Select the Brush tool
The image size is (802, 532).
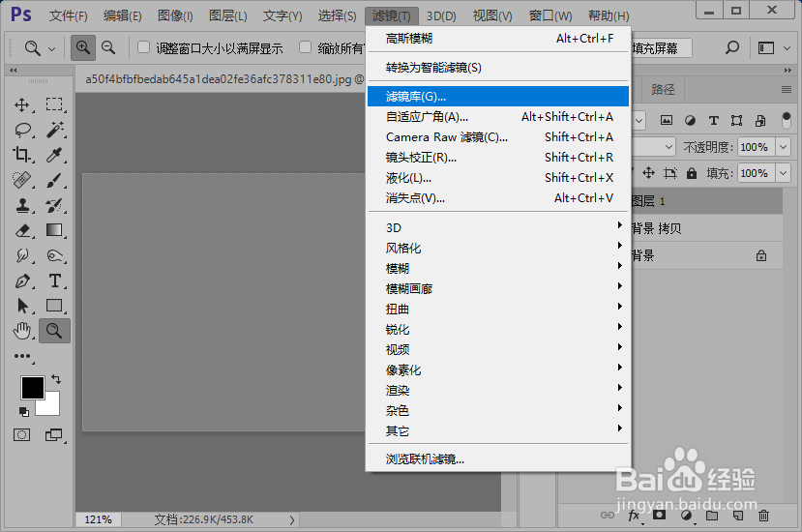[x=54, y=180]
